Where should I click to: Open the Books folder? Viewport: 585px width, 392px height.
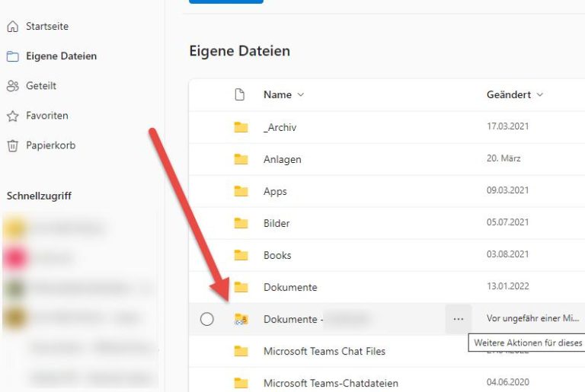277,255
